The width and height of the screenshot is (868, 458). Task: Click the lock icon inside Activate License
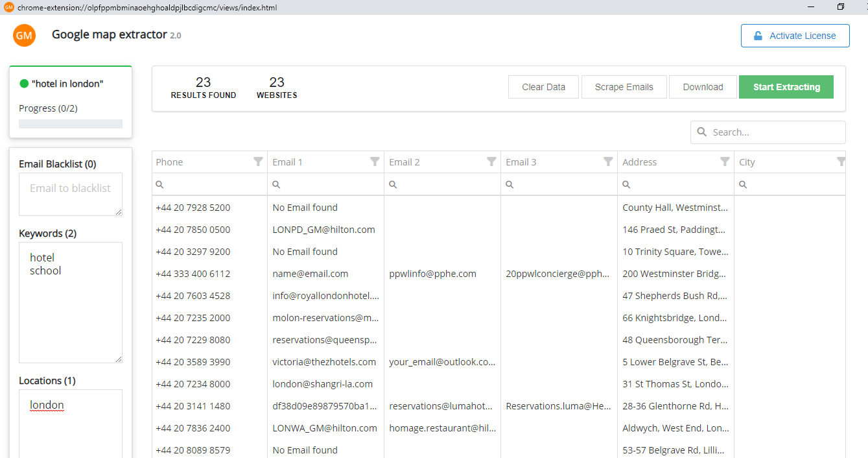[757, 36]
